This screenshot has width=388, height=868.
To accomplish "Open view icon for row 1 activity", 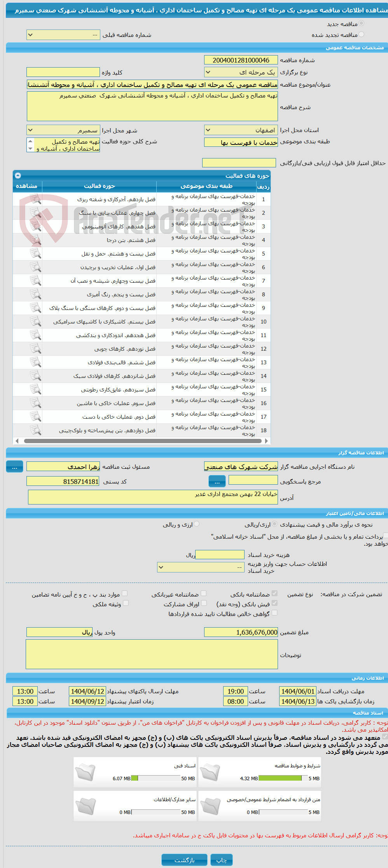I will [x=35, y=199].
